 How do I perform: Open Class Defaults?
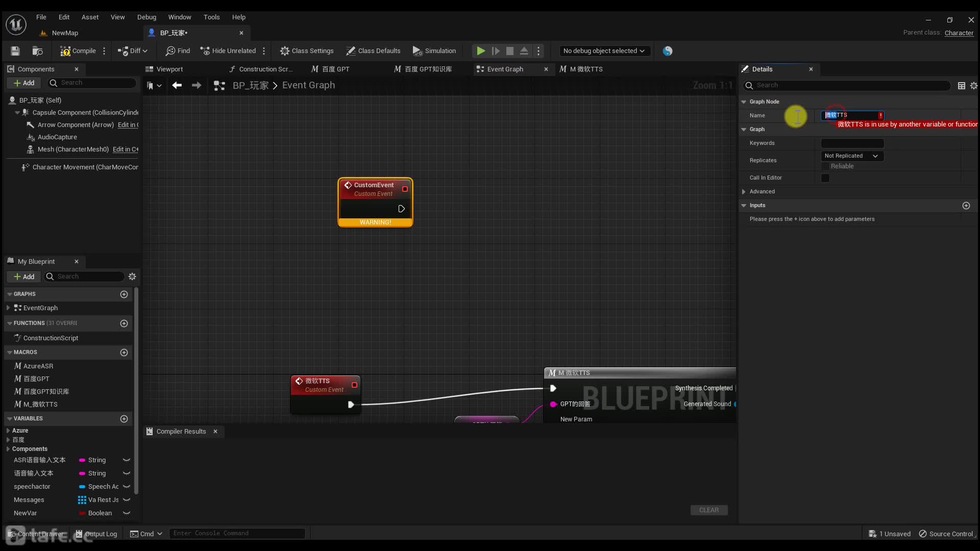click(373, 51)
